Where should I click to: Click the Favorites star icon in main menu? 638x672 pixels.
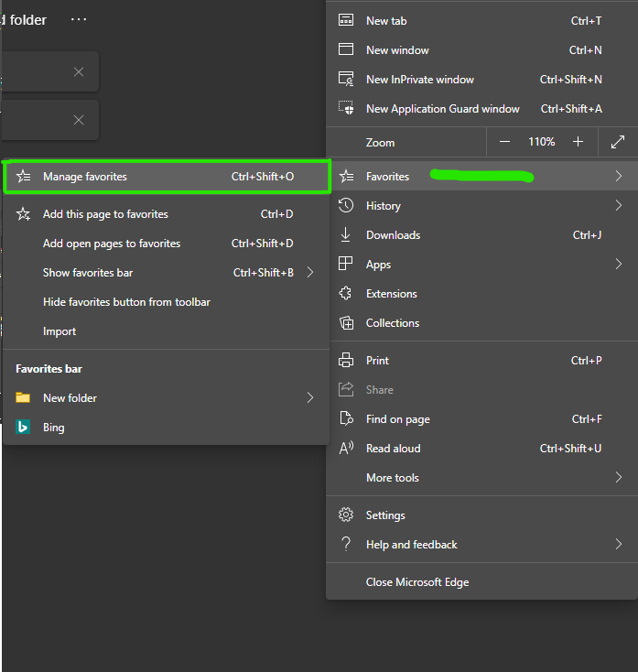(346, 176)
